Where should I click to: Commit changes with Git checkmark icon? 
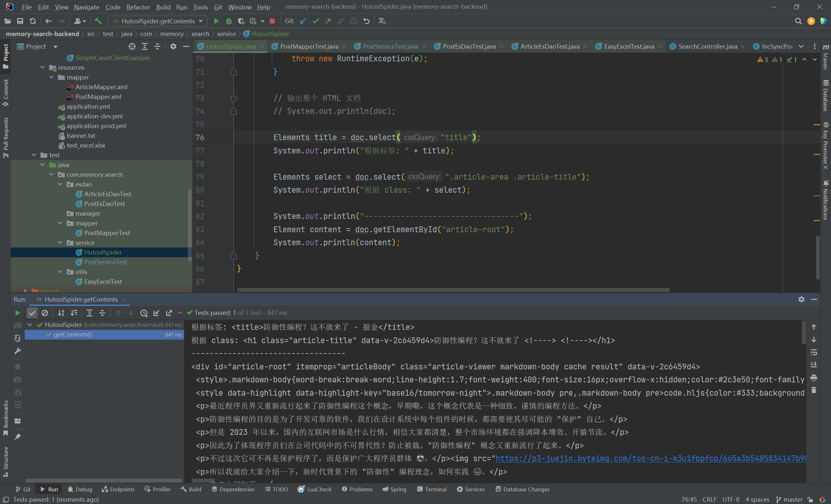click(x=316, y=21)
